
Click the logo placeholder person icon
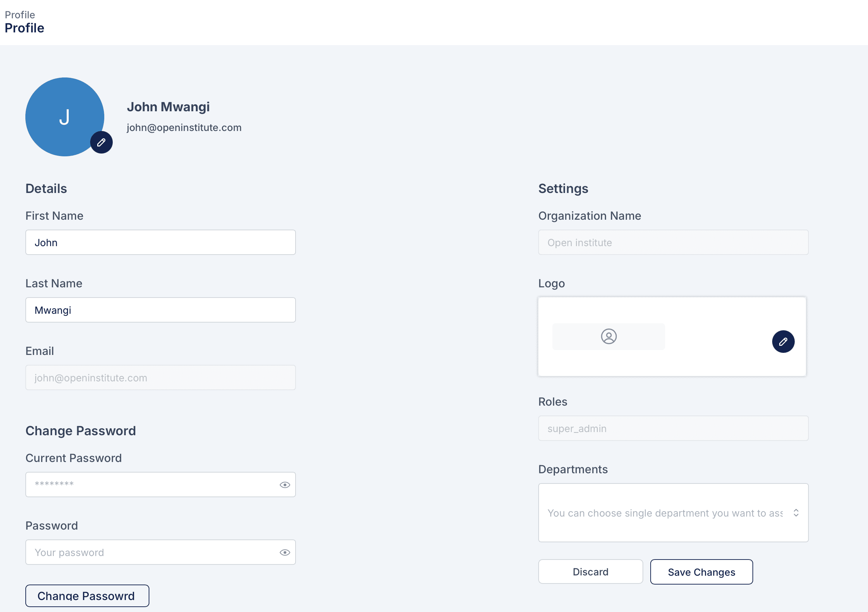(608, 337)
